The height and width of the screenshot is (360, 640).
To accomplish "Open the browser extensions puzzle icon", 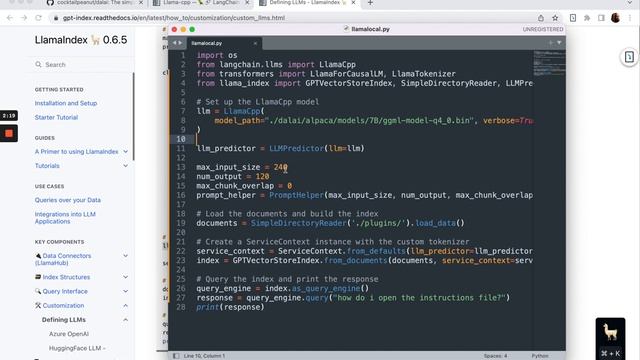I will (587, 18).
